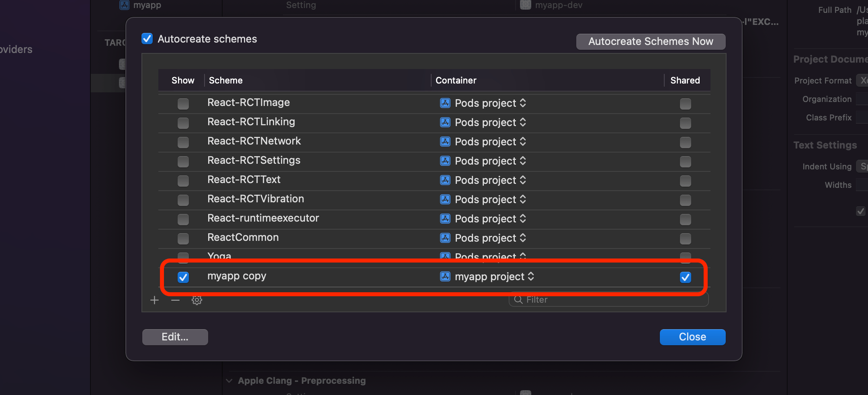Open the container dropdown for myapp copy
The height and width of the screenshot is (395, 868).
click(531, 277)
